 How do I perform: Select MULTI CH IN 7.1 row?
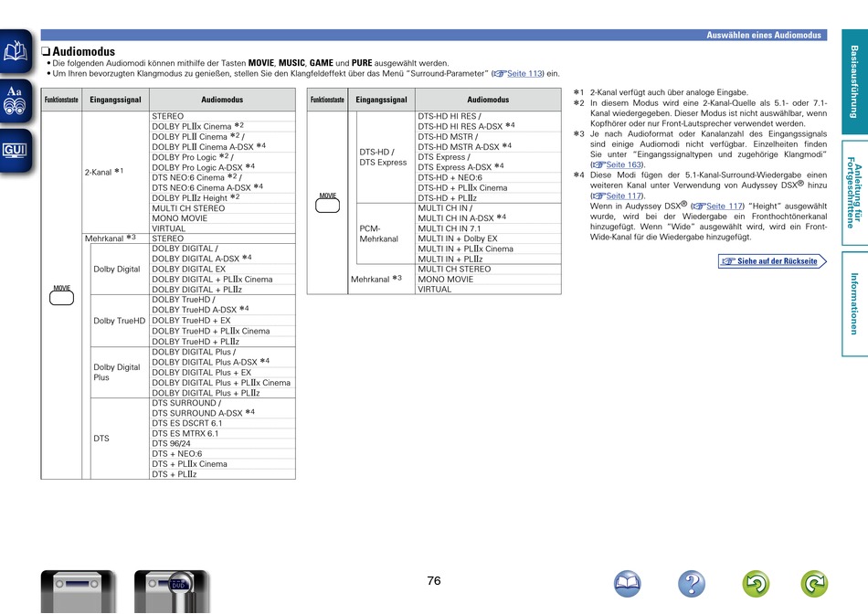click(488, 228)
